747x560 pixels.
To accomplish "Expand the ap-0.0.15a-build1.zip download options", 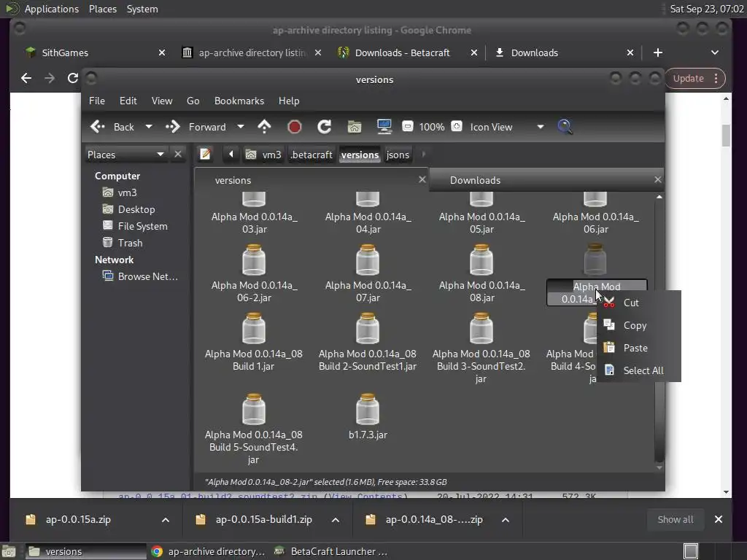I will click(336, 519).
